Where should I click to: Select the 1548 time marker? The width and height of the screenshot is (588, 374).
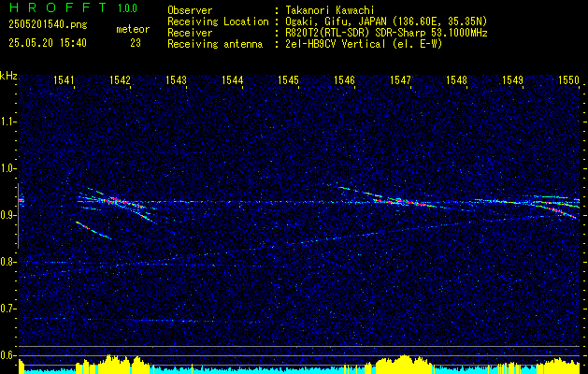pos(456,79)
